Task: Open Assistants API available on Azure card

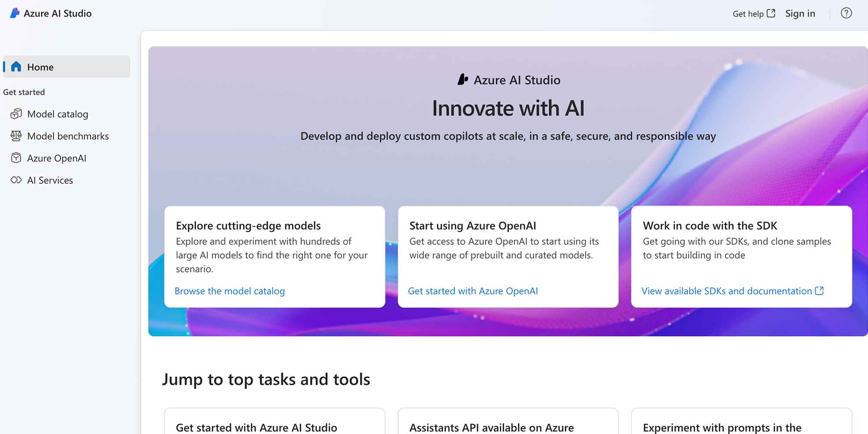Action: tap(508, 421)
